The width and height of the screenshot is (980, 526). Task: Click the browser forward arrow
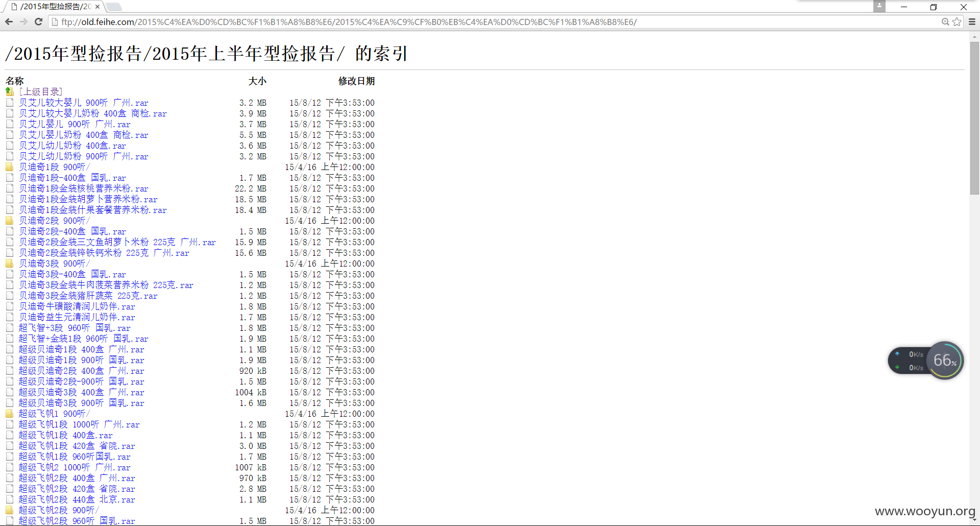point(23,22)
